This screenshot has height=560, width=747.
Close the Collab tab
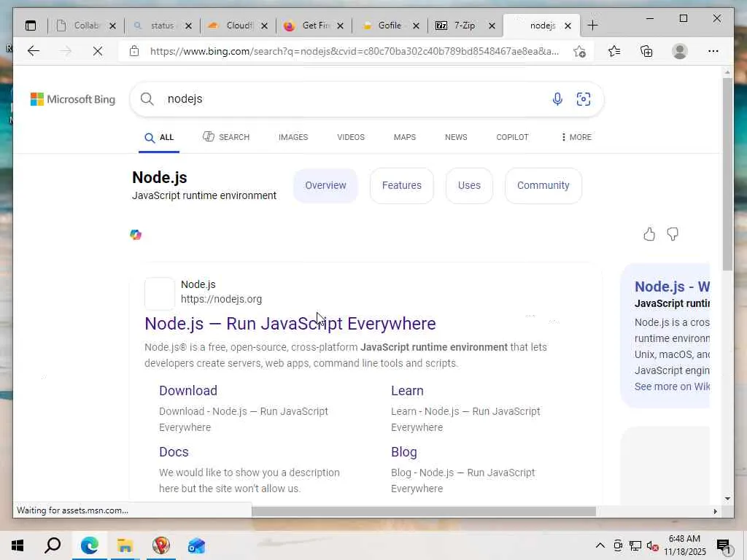112,26
